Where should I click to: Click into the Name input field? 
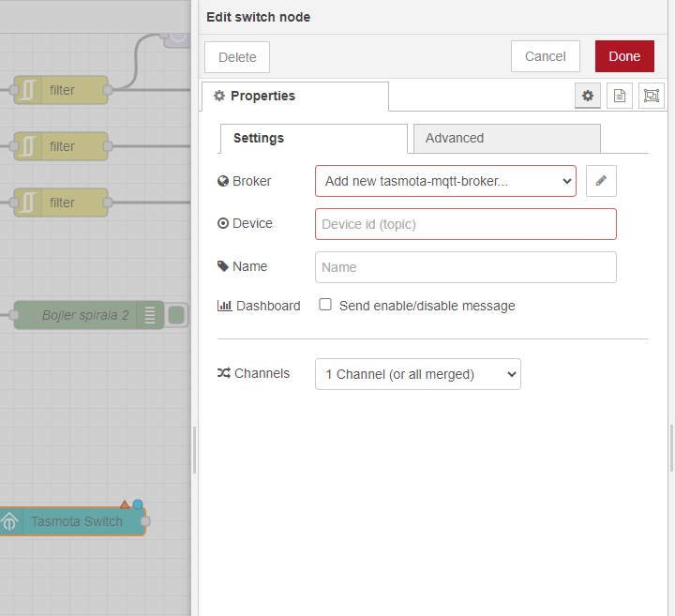[x=465, y=267]
